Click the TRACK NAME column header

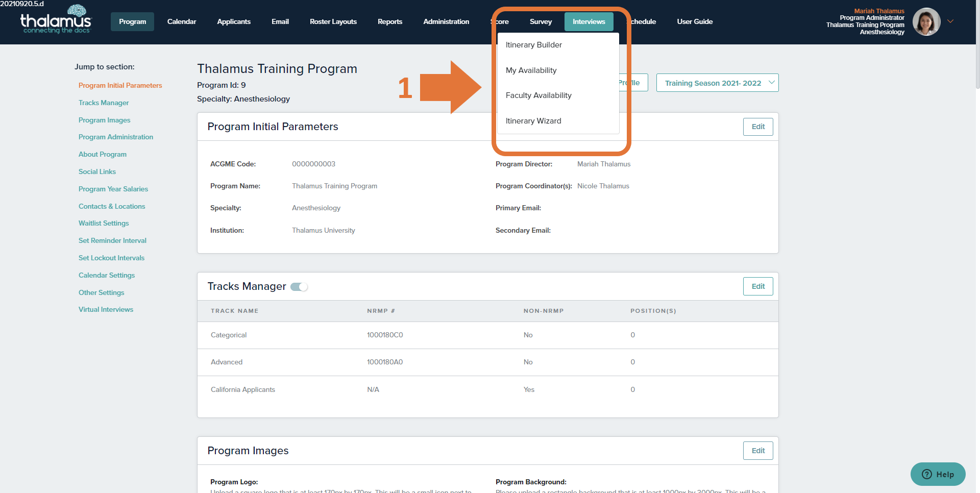point(234,311)
